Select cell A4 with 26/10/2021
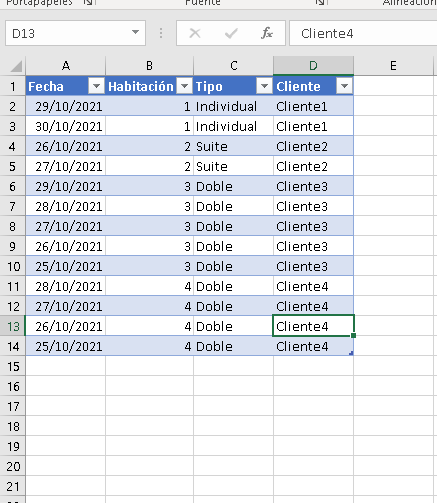437x503 pixels. point(66,146)
